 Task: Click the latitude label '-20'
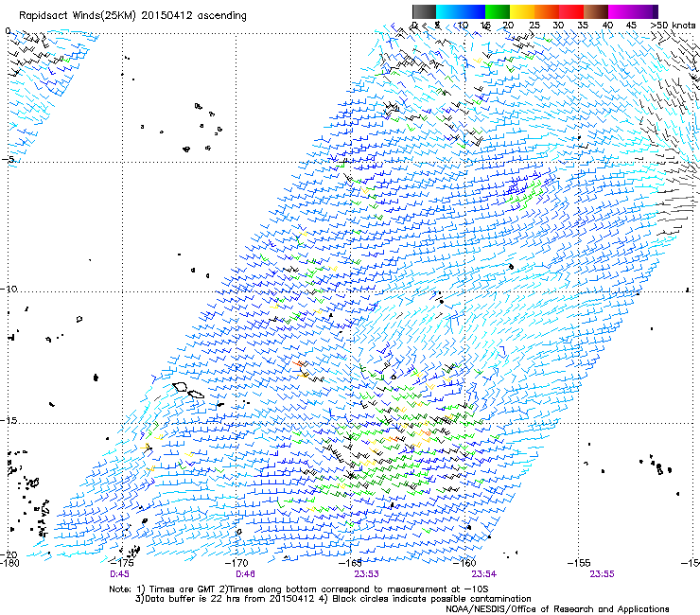(9, 554)
